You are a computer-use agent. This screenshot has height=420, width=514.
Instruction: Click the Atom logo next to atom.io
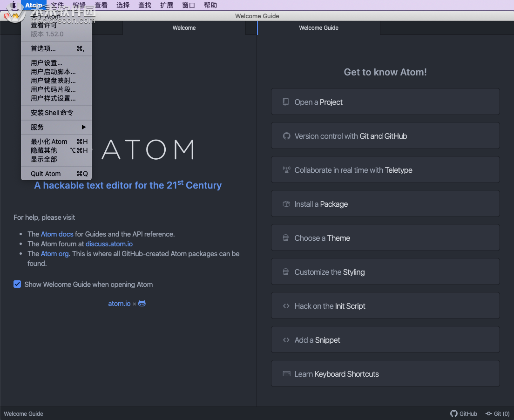click(x=142, y=303)
